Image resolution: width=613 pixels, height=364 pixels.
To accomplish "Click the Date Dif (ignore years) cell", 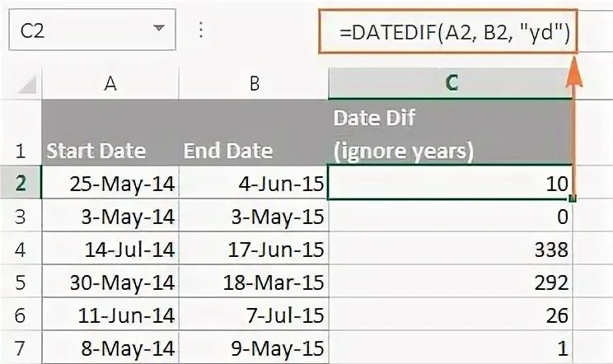I will point(451,133).
